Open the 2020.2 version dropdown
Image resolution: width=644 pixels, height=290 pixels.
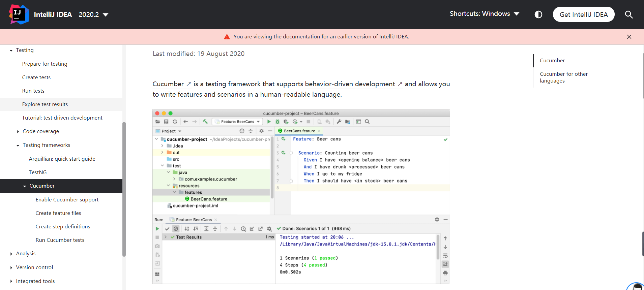coord(93,14)
